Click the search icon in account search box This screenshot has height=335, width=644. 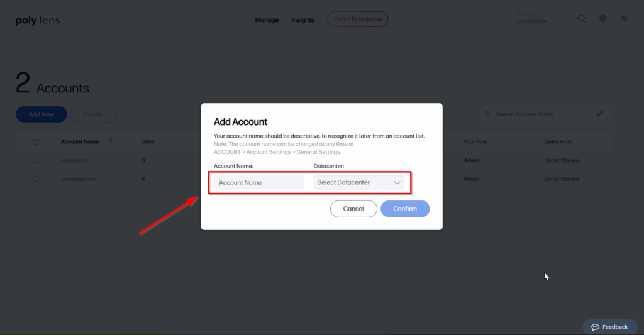pyautogui.click(x=488, y=114)
